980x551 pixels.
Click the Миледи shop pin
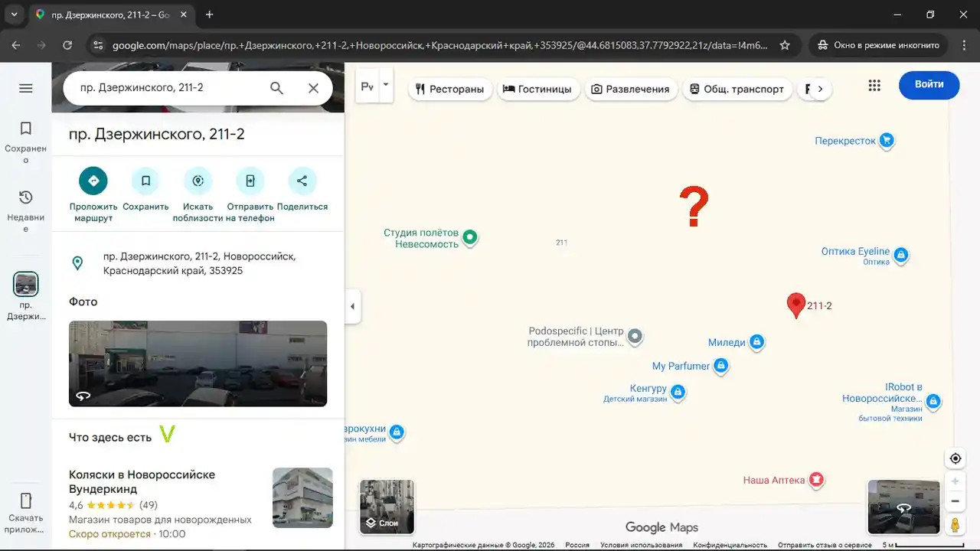(756, 342)
